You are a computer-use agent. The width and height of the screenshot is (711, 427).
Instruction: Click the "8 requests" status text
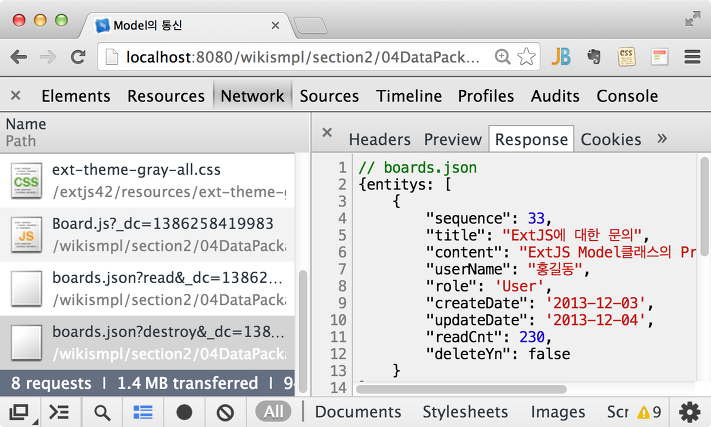(51, 383)
